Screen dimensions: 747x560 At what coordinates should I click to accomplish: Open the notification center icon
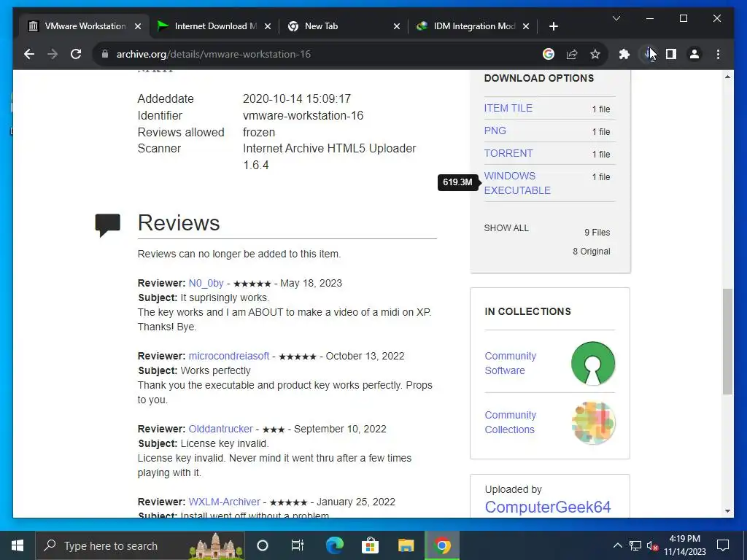click(723, 545)
